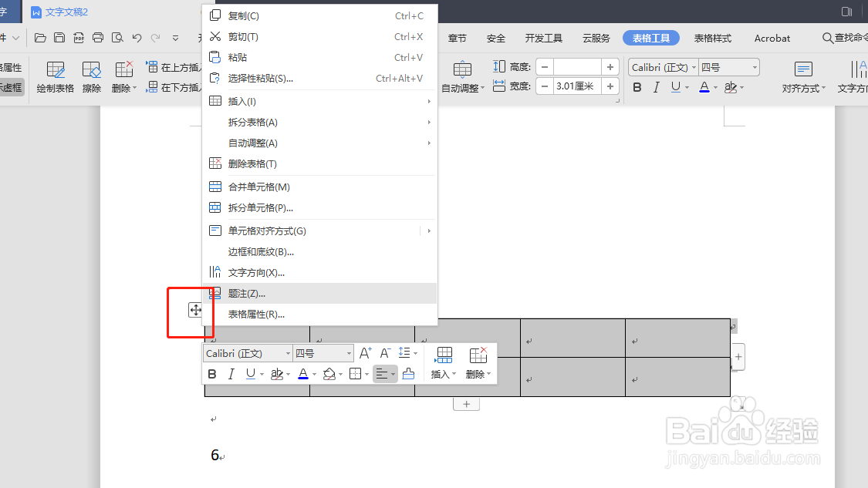Toggle italic in the floating mini toolbar
The width and height of the screenshot is (868, 488).
231,374
